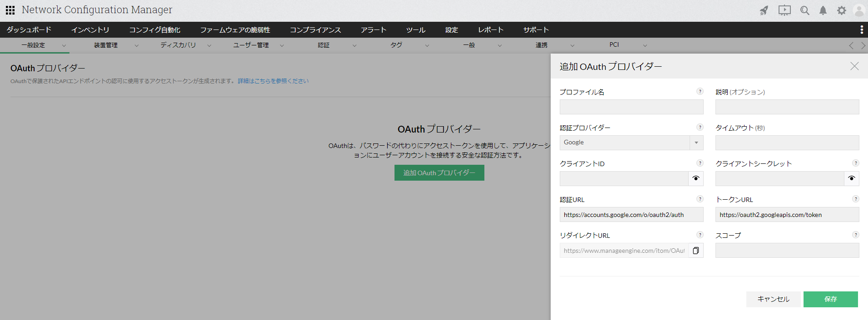
Task: Open the presentation screen icon
Action: click(784, 10)
